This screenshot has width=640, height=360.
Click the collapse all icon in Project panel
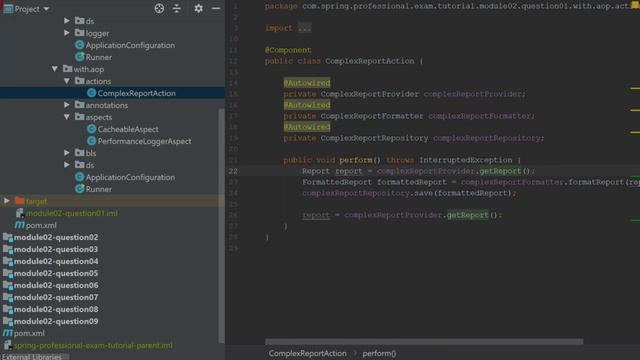coord(177,9)
